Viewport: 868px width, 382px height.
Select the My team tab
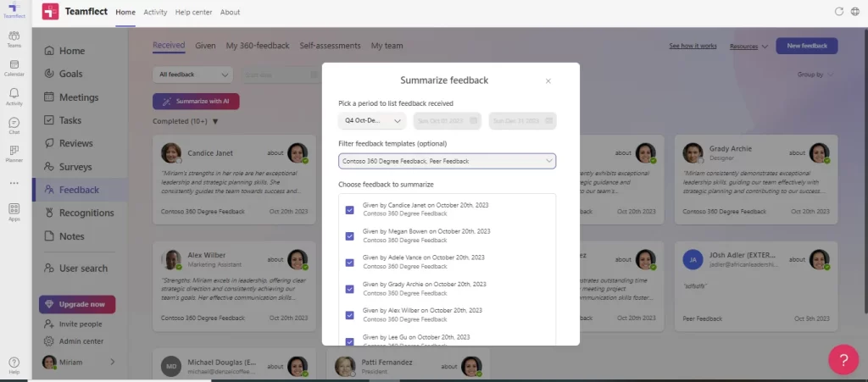tap(387, 46)
